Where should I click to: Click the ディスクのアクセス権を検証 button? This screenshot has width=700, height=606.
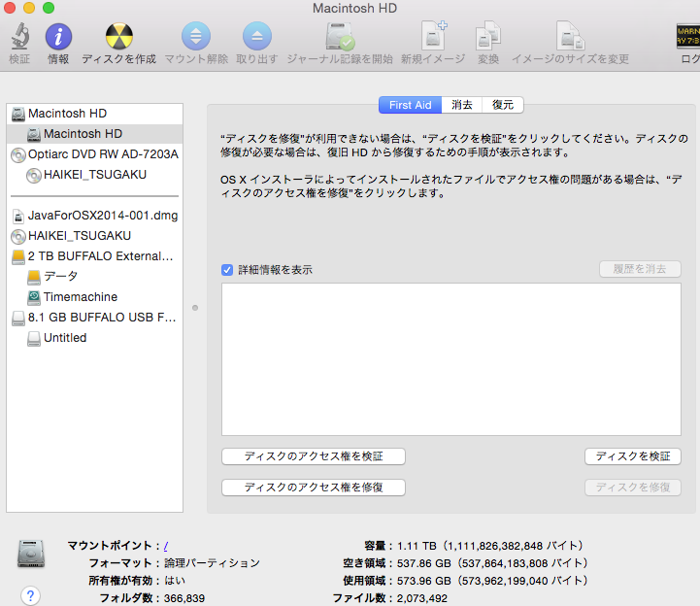coord(313,456)
